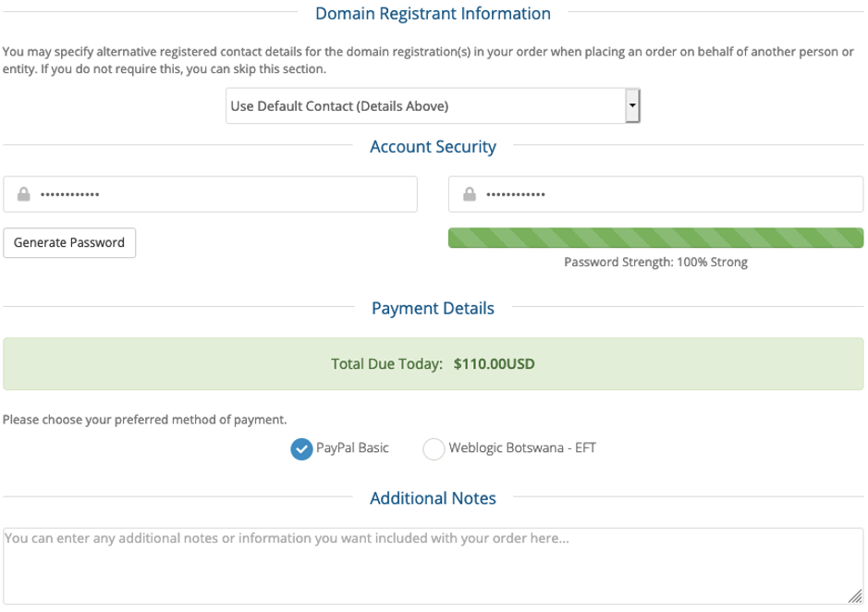868x612 pixels.
Task: Click the Account Security section heading
Action: (433, 147)
